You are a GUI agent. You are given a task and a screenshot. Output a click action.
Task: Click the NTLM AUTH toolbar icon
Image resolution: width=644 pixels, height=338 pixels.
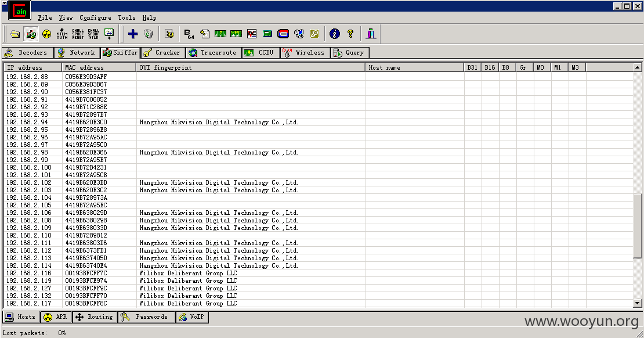pyautogui.click(x=62, y=34)
